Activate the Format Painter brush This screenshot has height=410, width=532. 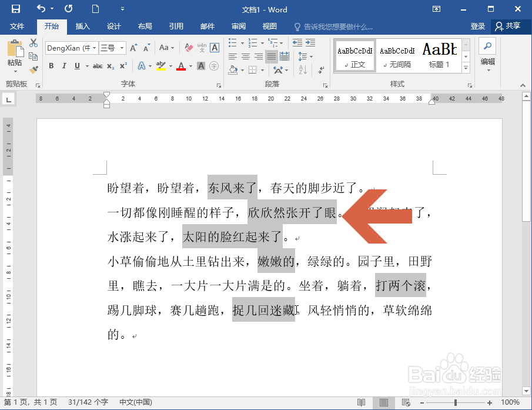click(34, 69)
